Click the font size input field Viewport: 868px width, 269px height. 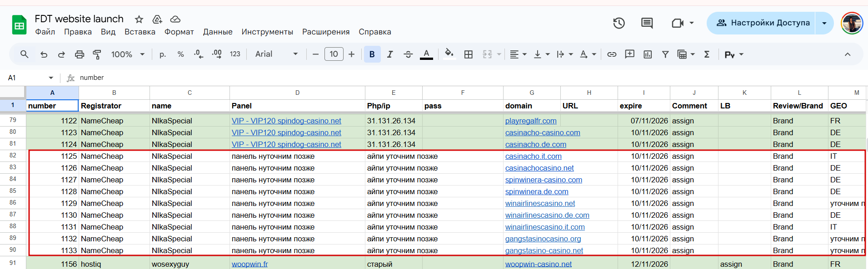click(334, 54)
